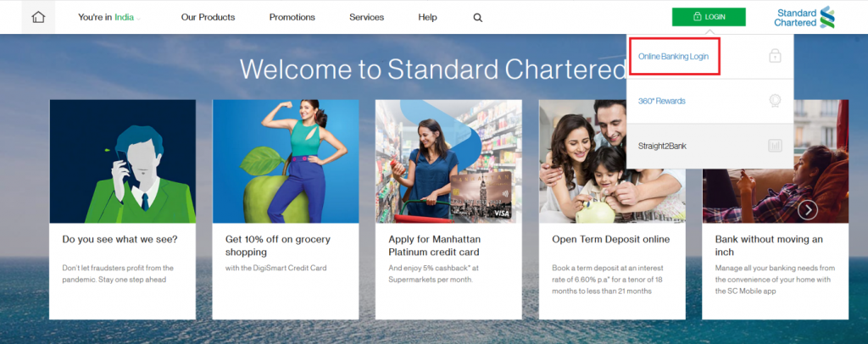
Task: Expand the You're in India country selector
Action: (x=109, y=17)
